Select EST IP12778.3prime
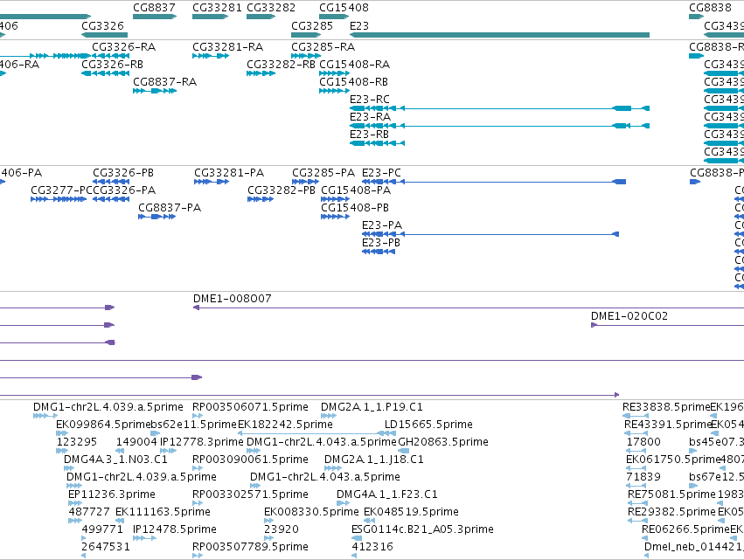 pos(202,442)
